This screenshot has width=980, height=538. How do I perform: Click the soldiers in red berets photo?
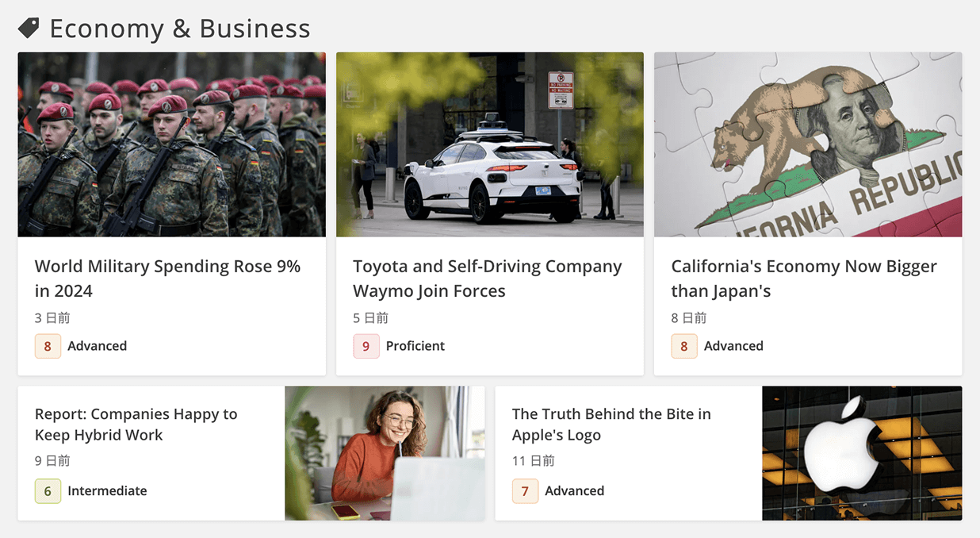[171, 144]
